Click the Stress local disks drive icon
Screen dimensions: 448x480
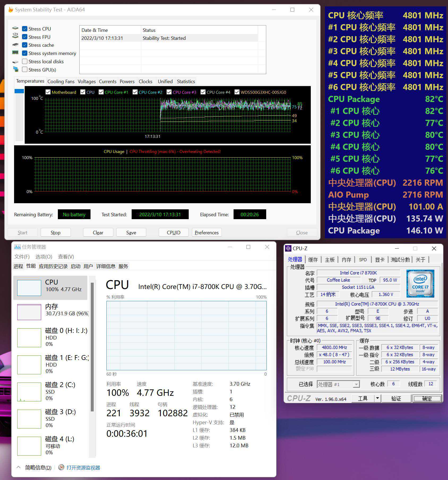coord(15,62)
